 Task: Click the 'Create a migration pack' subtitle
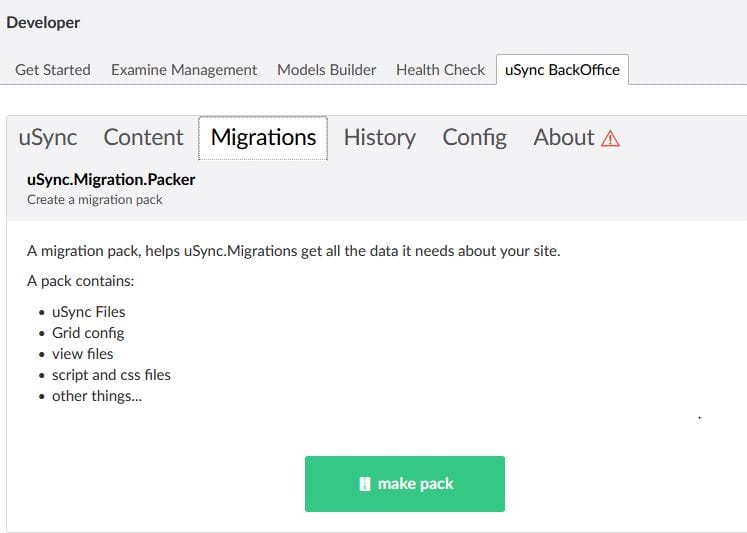coord(94,200)
